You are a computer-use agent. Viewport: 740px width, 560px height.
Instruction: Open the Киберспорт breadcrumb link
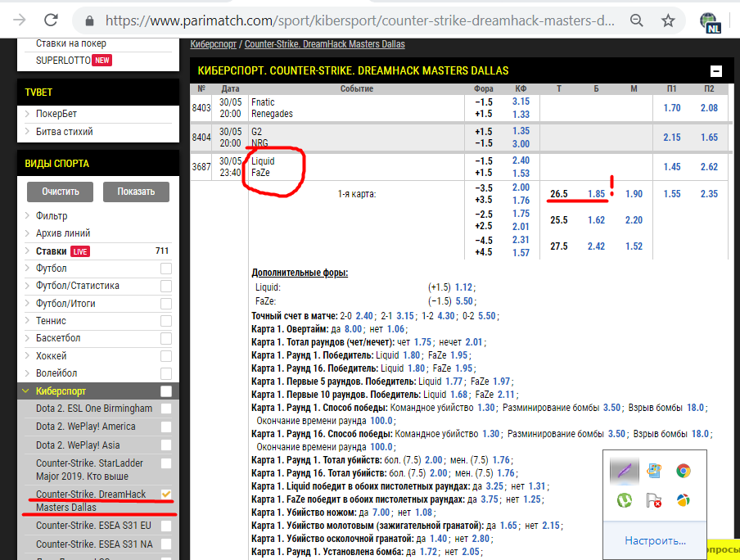(214, 44)
